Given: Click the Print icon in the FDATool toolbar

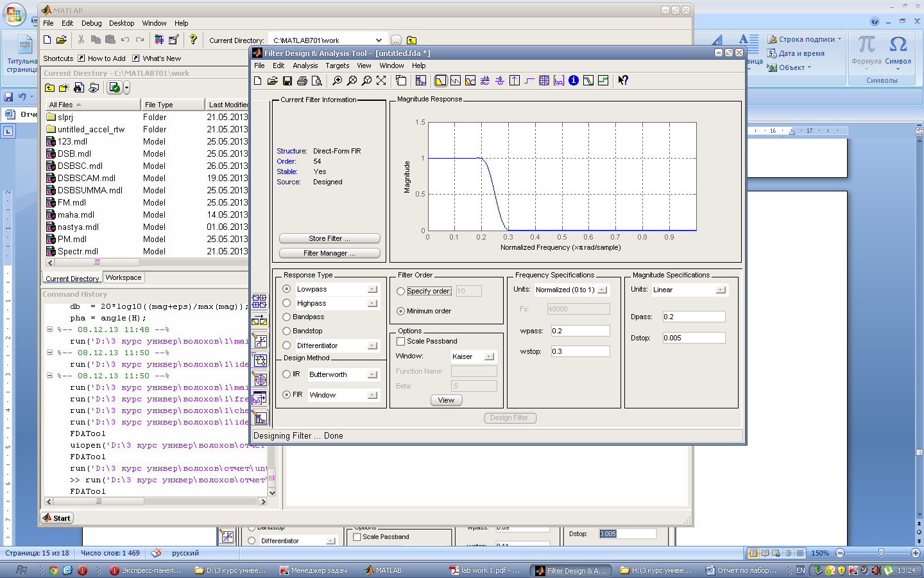Looking at the screenshot, I should (x=302, y=80).
